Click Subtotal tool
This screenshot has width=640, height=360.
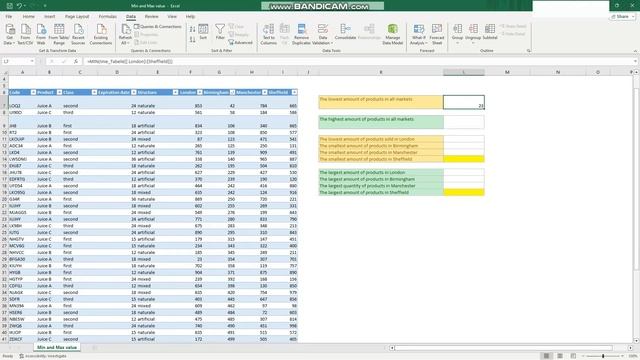pyautogui.click(x=490, y=32)
